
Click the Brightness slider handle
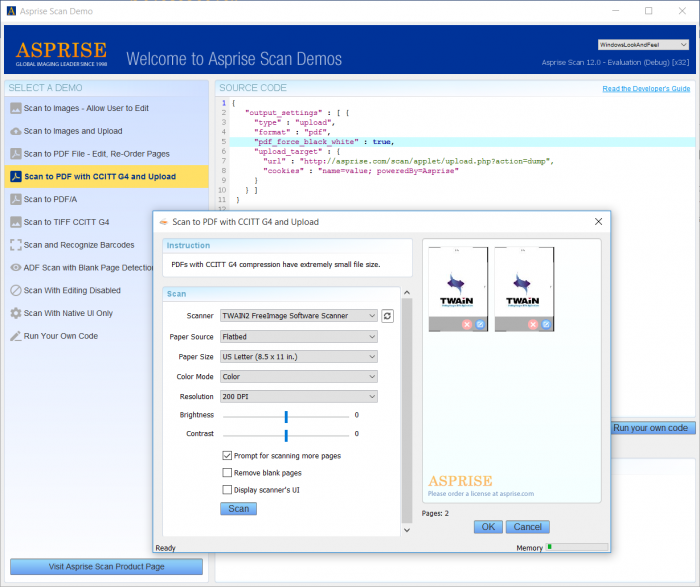[x=286, y=416]
